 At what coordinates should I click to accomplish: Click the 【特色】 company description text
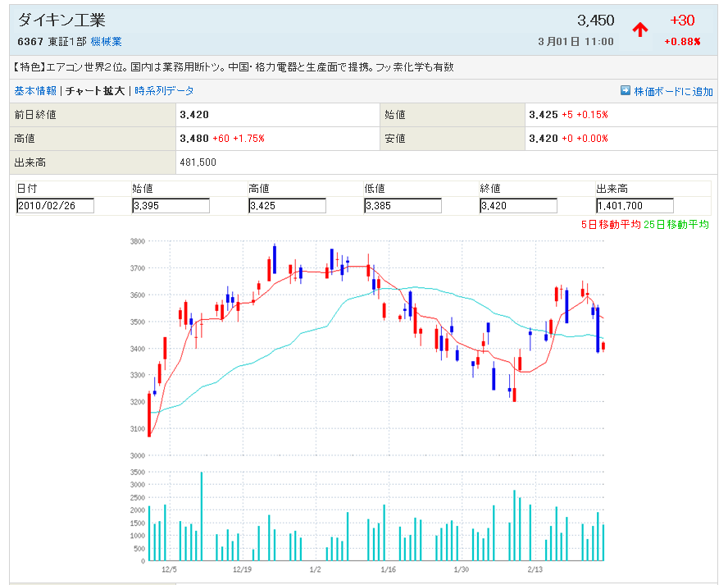(x=233, y=67)
